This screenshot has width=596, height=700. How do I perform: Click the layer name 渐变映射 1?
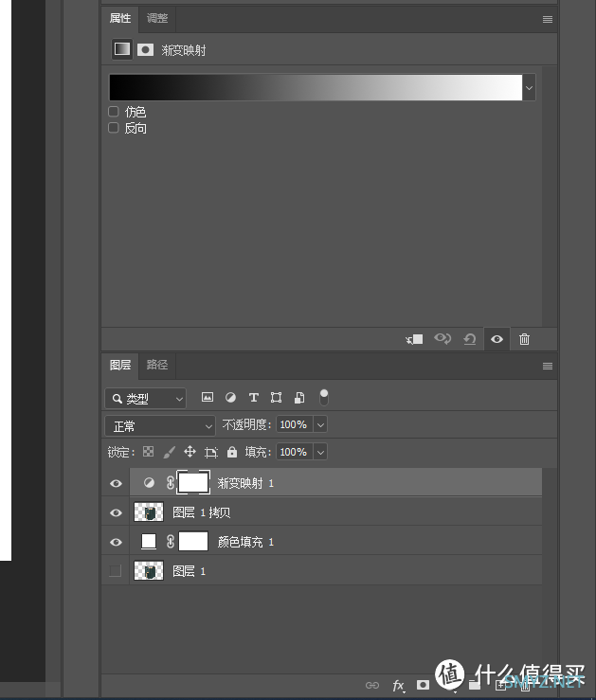[245, 483]
